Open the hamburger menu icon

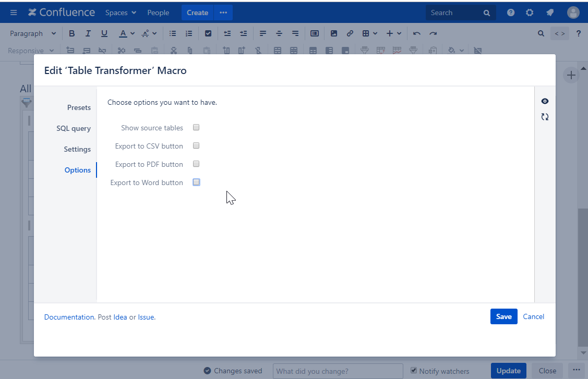pos(14,13)
